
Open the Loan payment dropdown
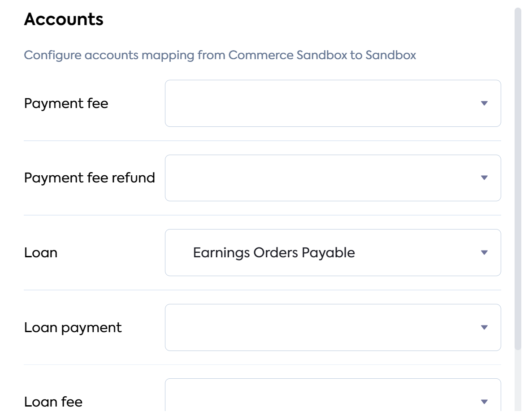[x=333, y=327]
